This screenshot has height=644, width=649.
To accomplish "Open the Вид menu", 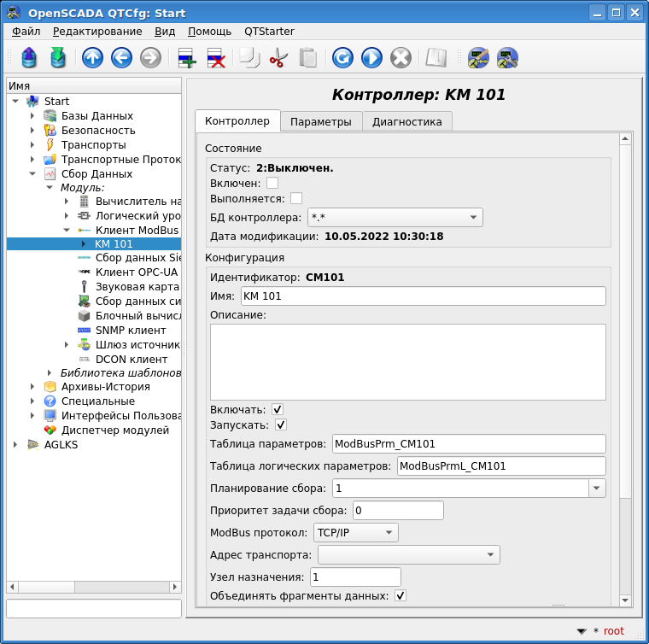I will pyautogui.click(x=165, y=32).
